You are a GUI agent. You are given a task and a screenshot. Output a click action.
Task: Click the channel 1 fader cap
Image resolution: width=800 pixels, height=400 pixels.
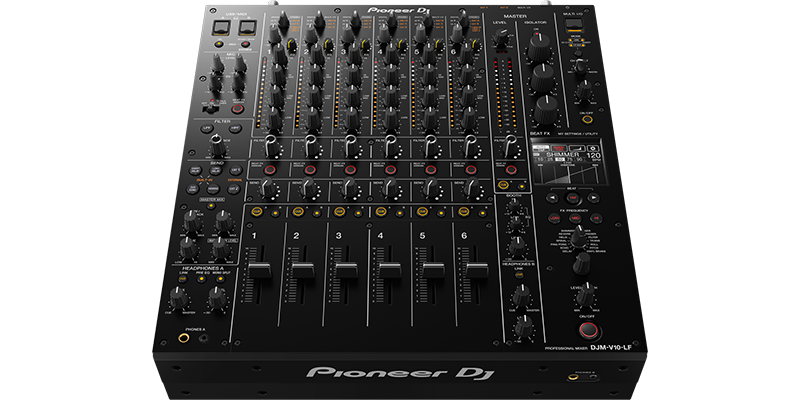click(260, 270)
